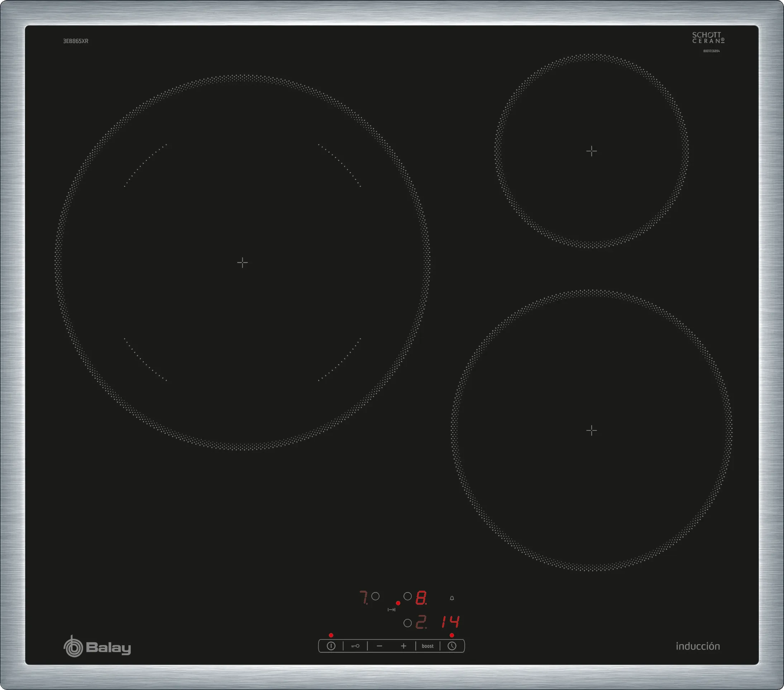
Task: Select the zone circle beside the 8
Action: (x=408, y=596)
